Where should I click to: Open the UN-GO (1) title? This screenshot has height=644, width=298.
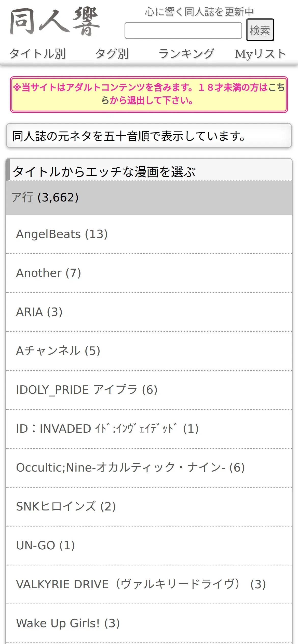[45, 545]
